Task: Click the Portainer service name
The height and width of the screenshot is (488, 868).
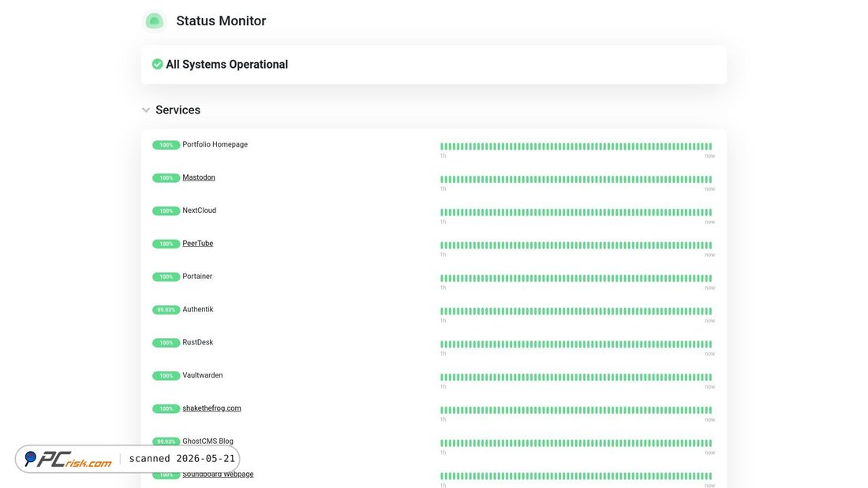Action: (x=197, y=276)
